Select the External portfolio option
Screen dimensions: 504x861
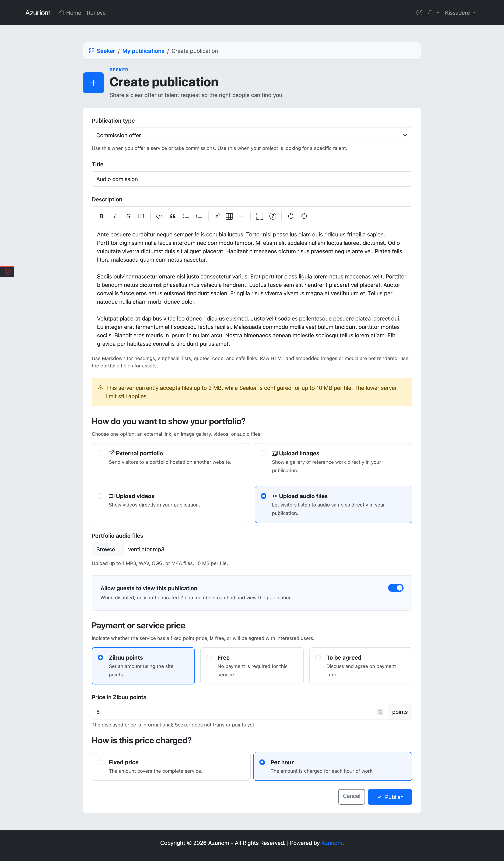pos(170,462)
